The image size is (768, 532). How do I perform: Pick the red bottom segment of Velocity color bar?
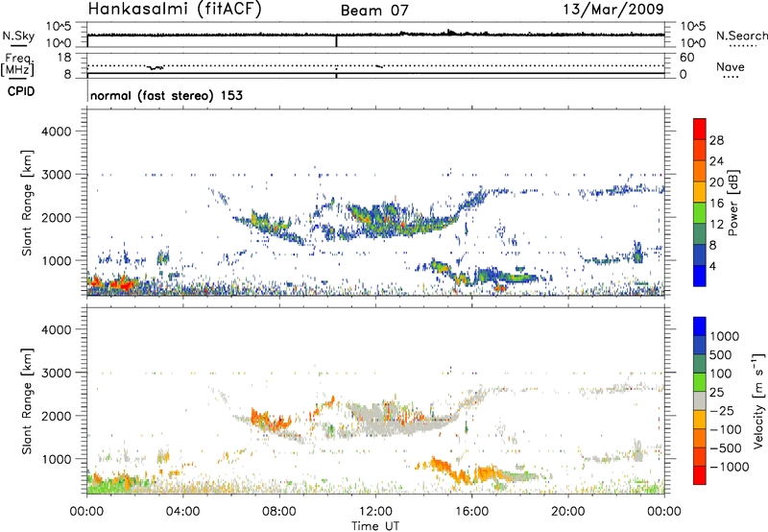point(700,475)
